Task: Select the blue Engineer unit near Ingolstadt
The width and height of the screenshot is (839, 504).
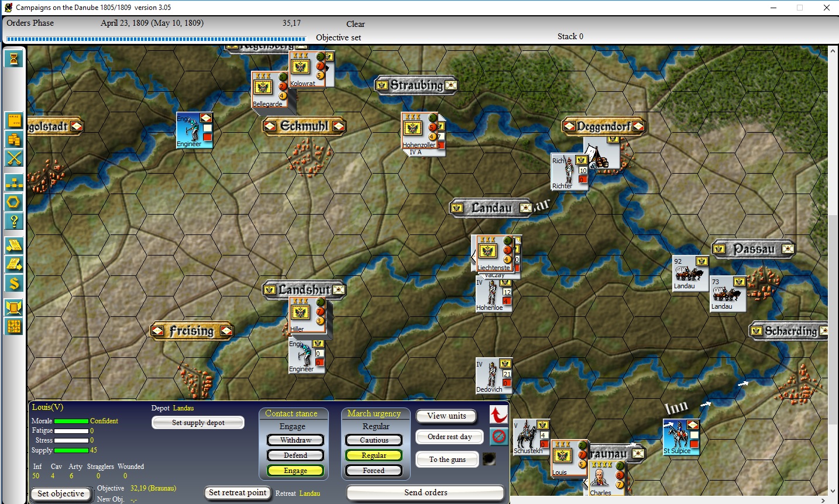Action: (x=194, y=130)
